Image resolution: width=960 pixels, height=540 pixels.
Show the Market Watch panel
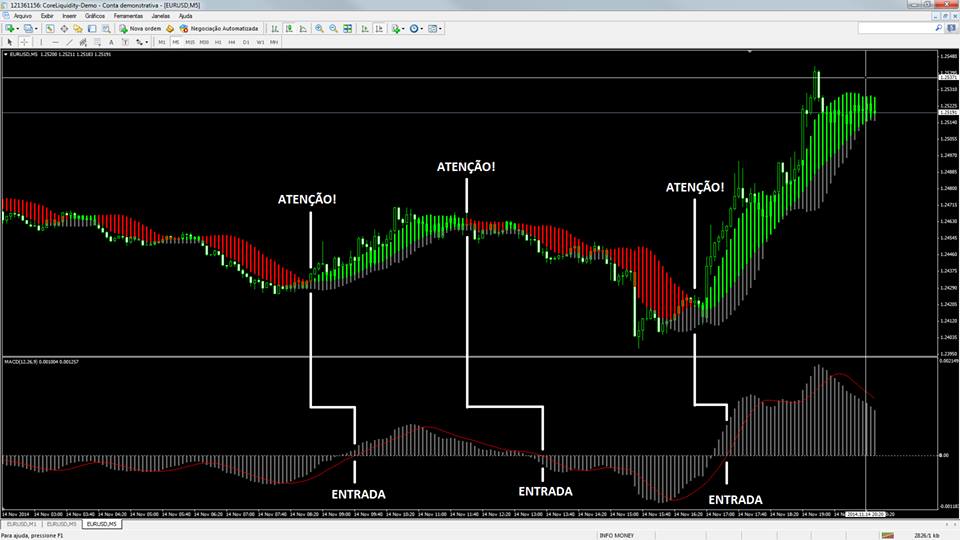[x=50, y=28]
